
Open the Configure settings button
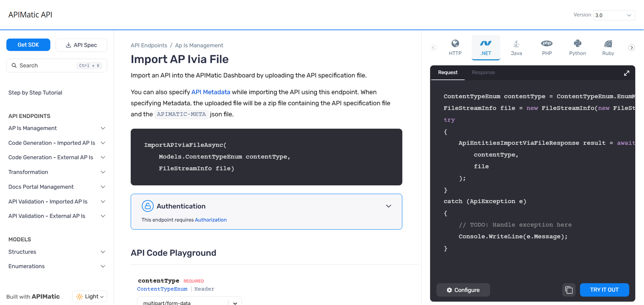[463, 290]
